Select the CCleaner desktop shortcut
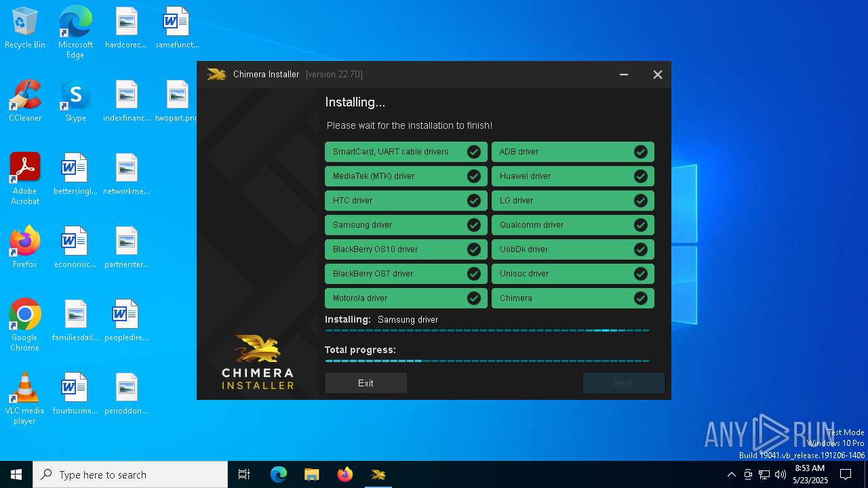The image size is (868, 488). click(25, 101)
